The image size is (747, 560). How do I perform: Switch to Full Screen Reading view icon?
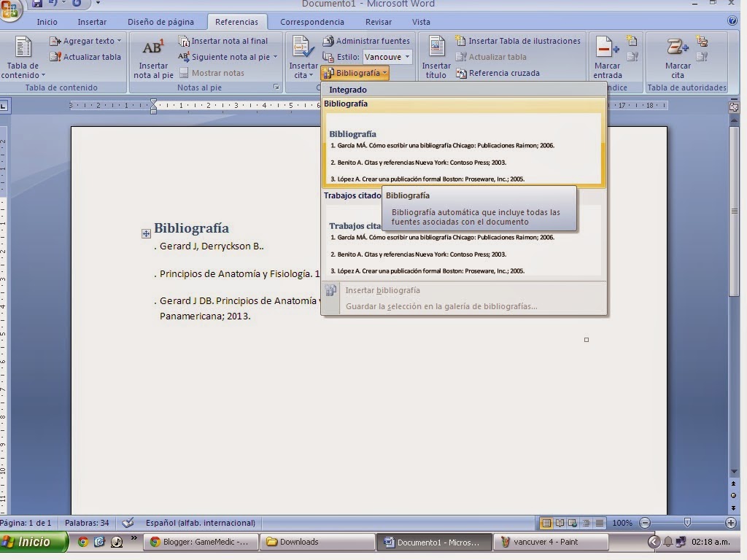click(x=560, y=523)
